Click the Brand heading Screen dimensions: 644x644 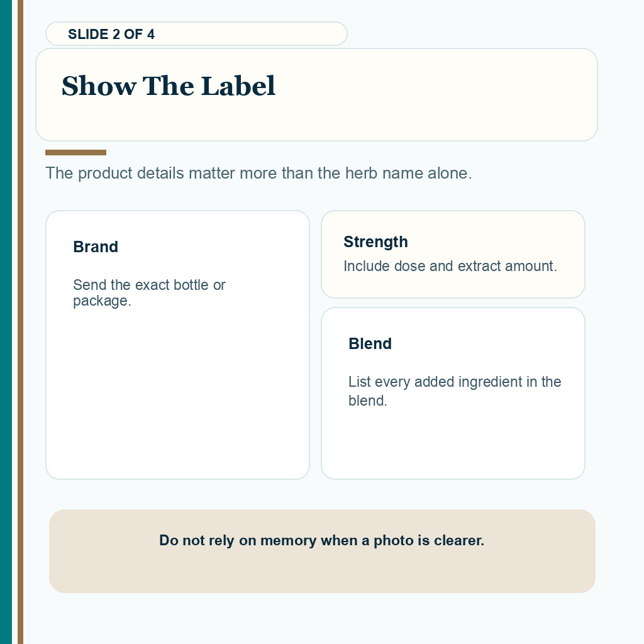(96, 247)
